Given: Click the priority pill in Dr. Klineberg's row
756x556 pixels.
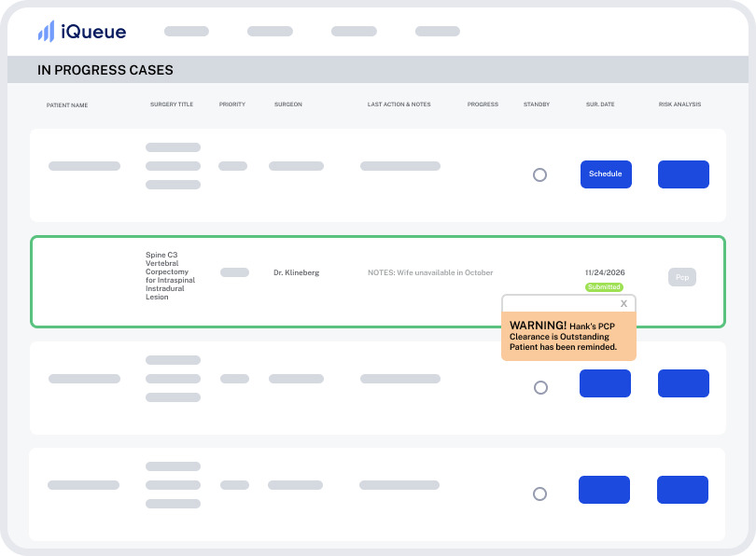Looking at the screenshot, I should 234,272.
